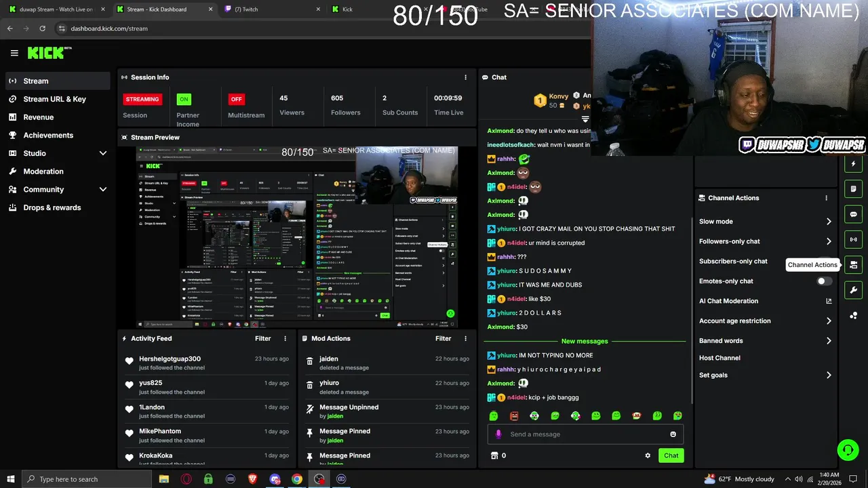Viewport: 868px width, 488px height.
Task: Open Discord from the taskbar
Action: pyautogui.click(x=275, y=479)
